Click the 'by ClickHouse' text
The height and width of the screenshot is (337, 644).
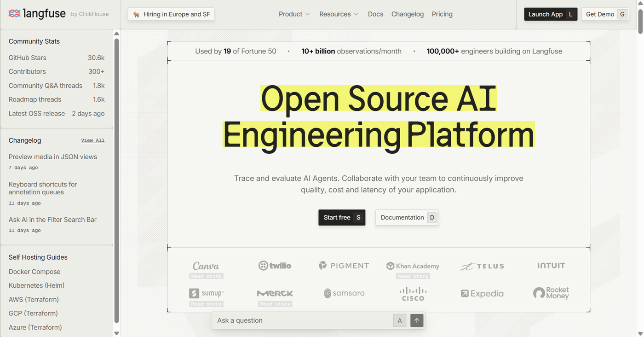[x=90, y=14]
